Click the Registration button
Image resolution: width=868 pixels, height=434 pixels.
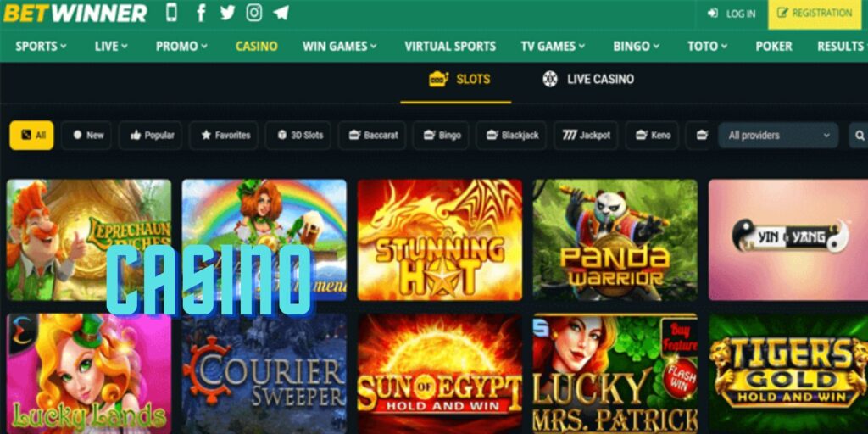(818, 14)
